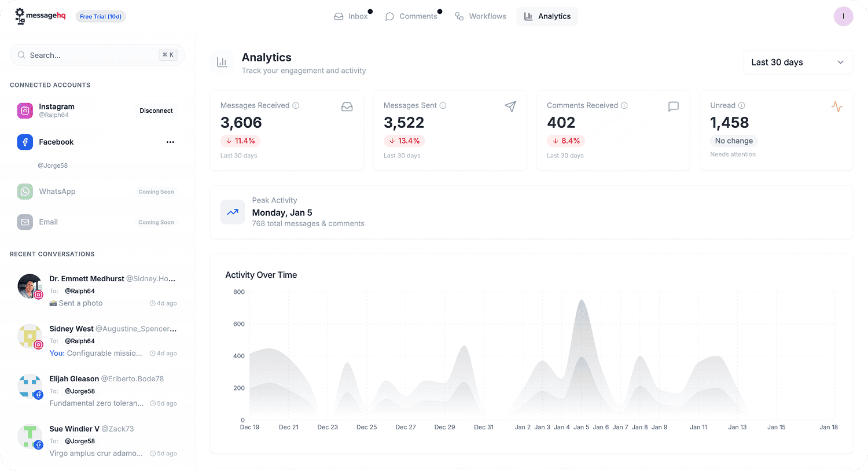This screenshot has height=471, width=868.
Task: Click the WhatsApp icon marked Coming Soon
Action: pyautogui.click(x=25, y=192)
